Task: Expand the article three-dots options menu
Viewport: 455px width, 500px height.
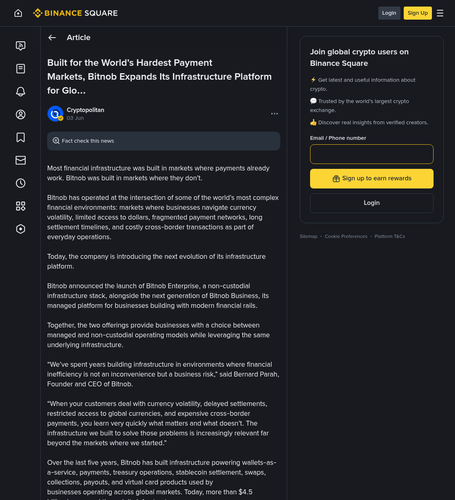Action: pos(274,114)
